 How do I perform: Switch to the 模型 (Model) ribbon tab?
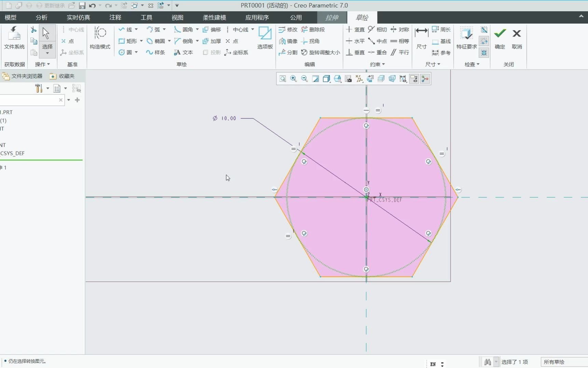coord(11,17)
